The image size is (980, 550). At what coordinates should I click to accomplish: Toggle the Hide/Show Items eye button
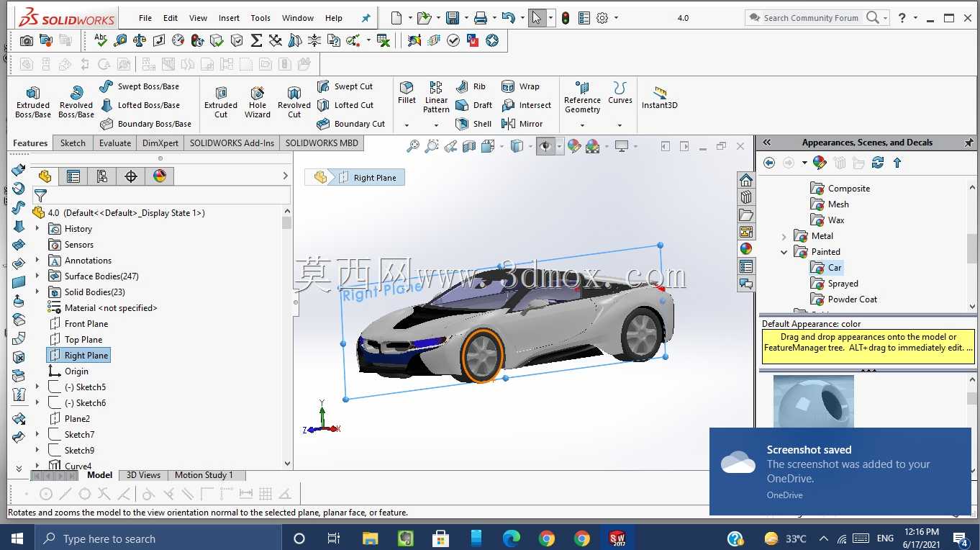pyautogui.click(x=546, y=146)
